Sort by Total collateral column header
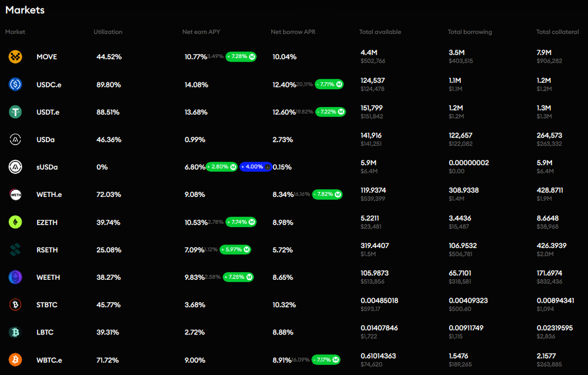The height and width of the screenshot is (375, 588). coord(557,32)
